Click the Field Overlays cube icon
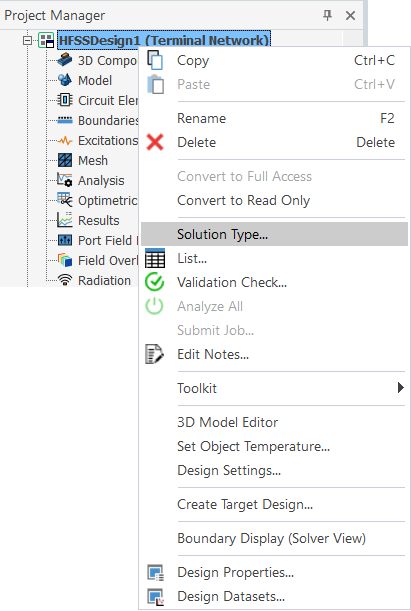 [x=65, y=260]
